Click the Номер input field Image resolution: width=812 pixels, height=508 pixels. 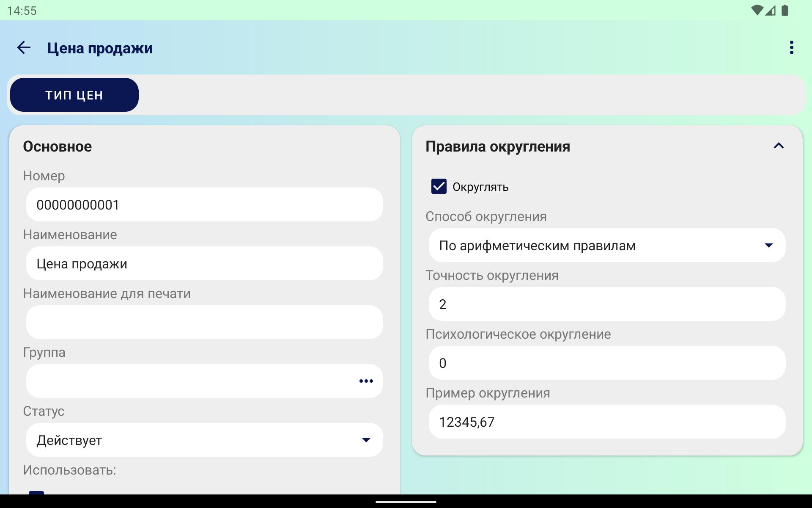[204, 204]
